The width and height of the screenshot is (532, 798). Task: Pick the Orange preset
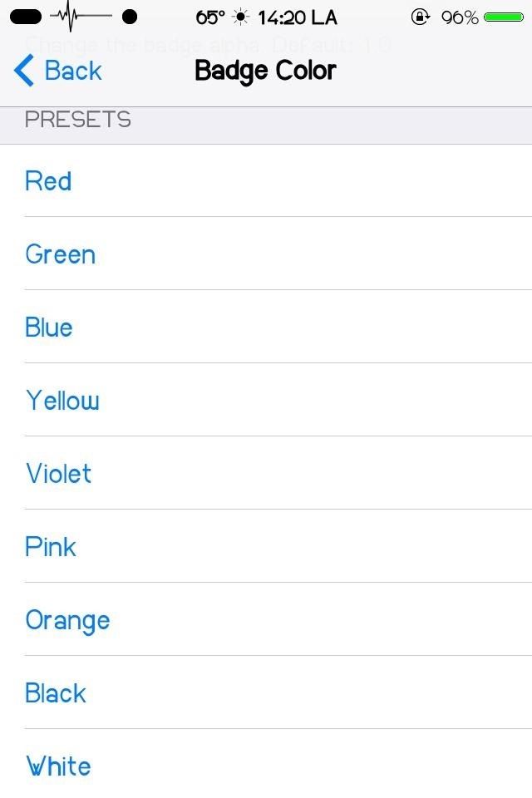67,620
